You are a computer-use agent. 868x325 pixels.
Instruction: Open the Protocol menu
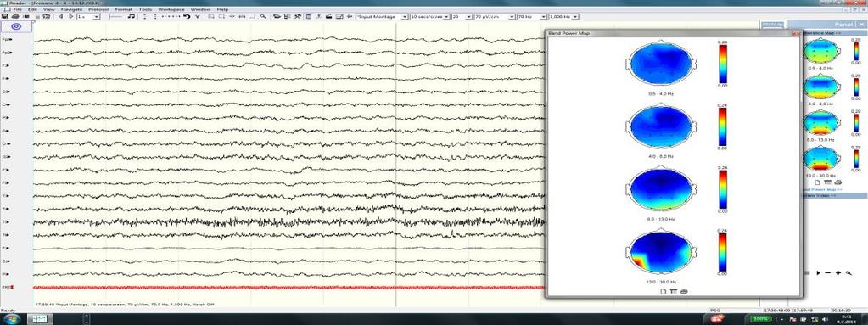[x=99, y=9]
